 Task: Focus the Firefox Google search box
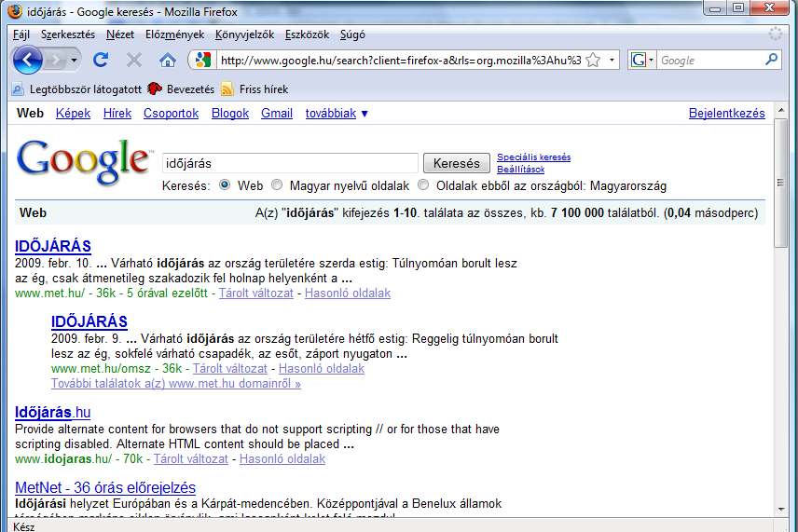711,60
